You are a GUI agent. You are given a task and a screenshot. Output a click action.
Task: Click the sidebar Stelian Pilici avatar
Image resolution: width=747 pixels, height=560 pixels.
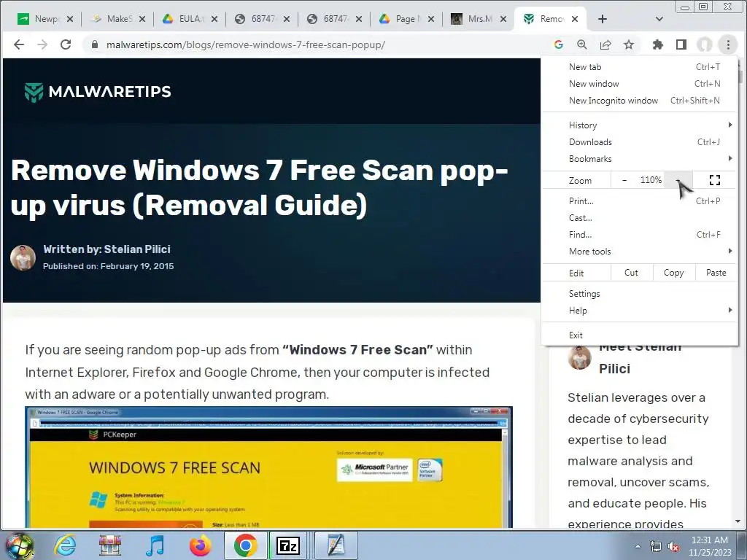pos(580,357)
